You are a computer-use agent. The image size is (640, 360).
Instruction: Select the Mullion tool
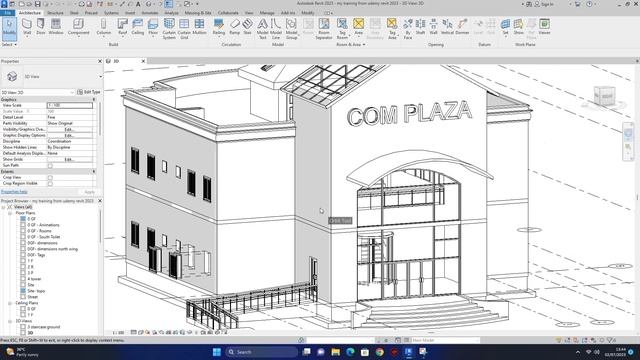pyautogui.click(x=199, y=27)
